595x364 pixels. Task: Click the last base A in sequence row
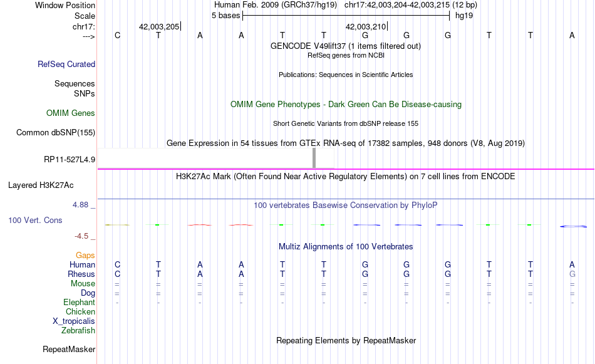[572, 35]
